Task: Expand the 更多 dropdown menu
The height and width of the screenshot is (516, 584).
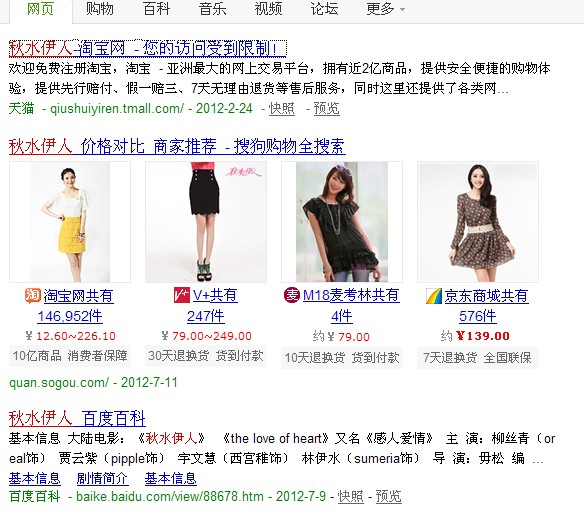Action: tap(385, 9)
